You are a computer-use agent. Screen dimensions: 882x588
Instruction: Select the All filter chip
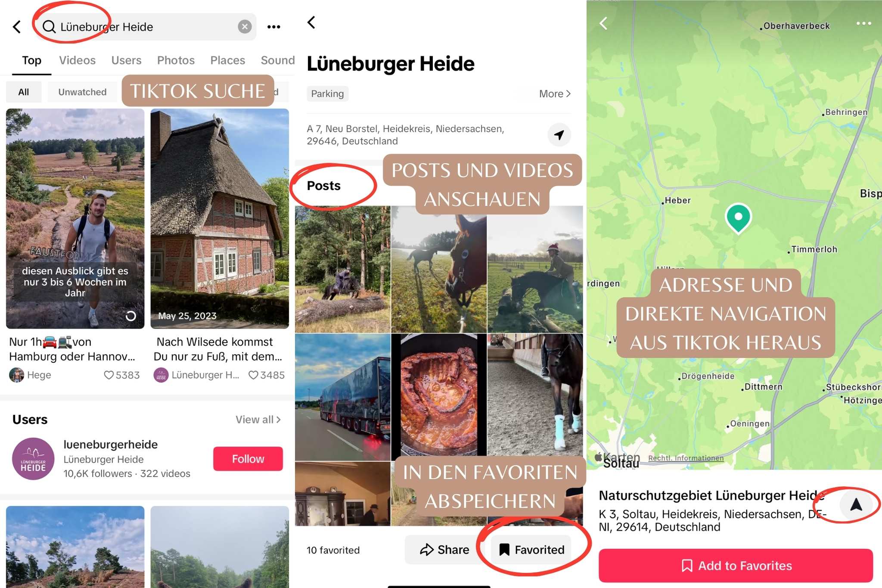(24, 92)
